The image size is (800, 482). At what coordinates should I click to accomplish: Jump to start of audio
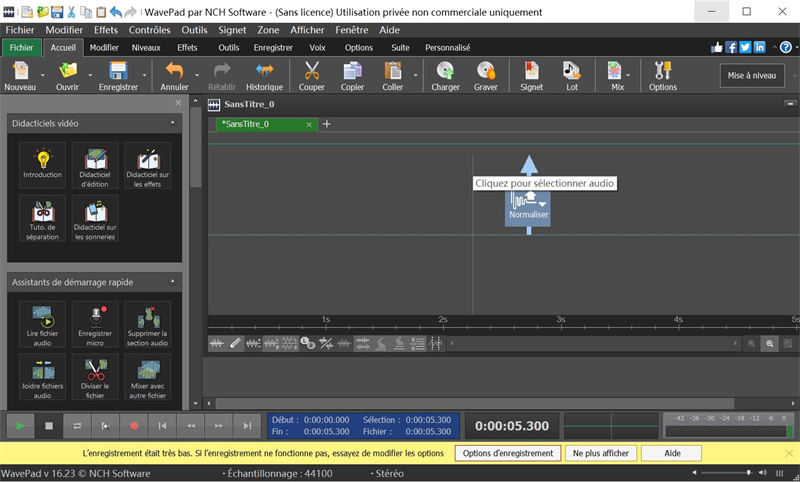coord(162,426)
